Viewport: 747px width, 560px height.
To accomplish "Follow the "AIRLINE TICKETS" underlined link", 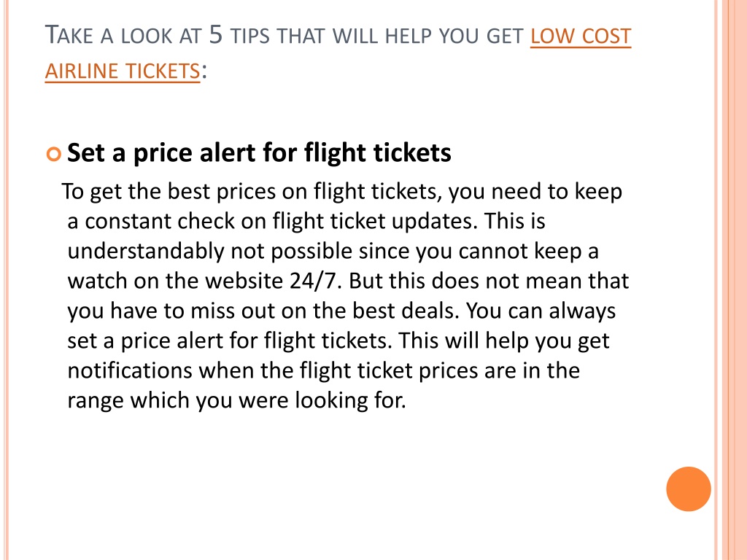I will coord(123,71).
